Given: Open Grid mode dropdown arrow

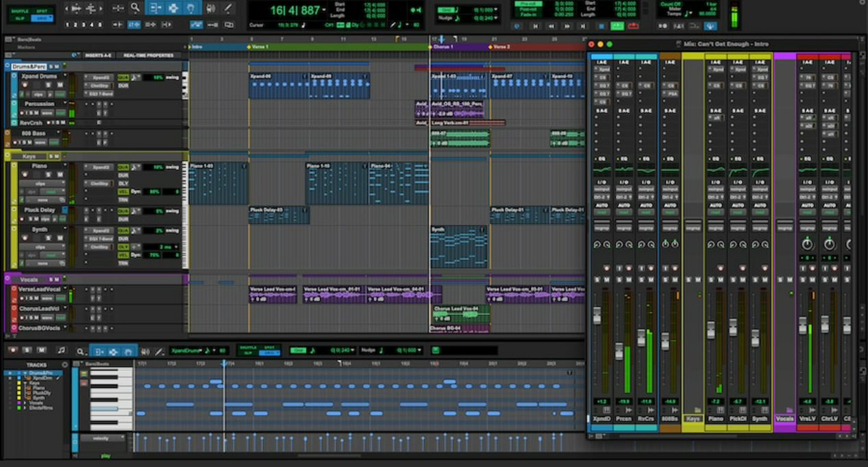Looking at the screenshot, I should 51,16.
